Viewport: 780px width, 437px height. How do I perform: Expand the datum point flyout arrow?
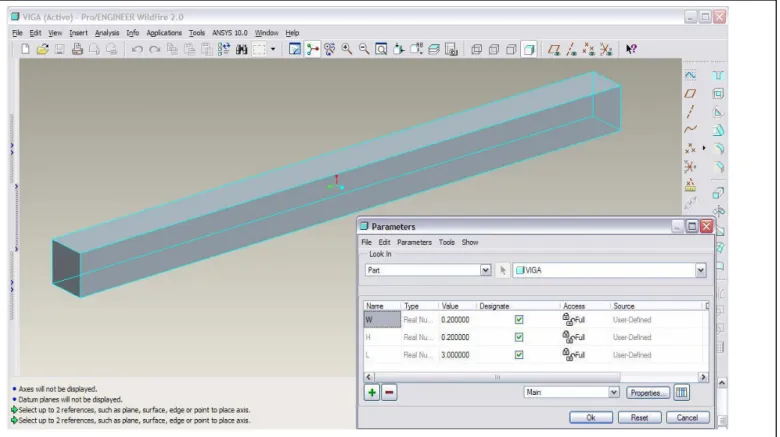704,148
